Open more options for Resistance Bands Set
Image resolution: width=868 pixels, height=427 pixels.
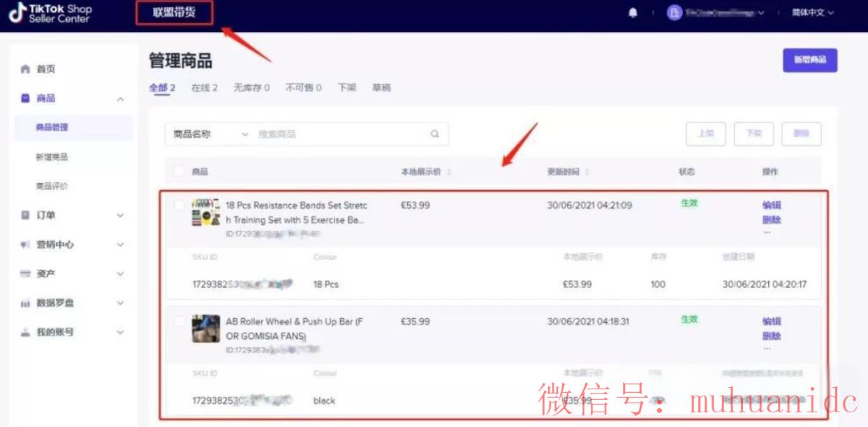(767, 233)
